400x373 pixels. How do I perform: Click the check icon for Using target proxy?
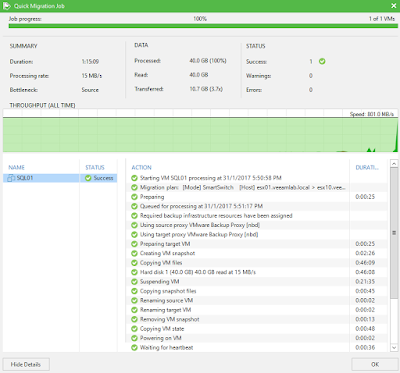(134, 235)
